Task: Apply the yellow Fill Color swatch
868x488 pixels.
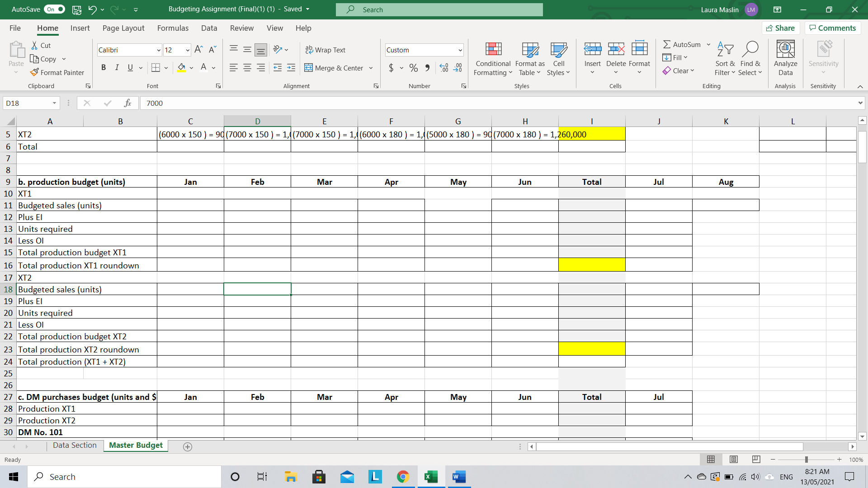Action: [x=181, y=68]
